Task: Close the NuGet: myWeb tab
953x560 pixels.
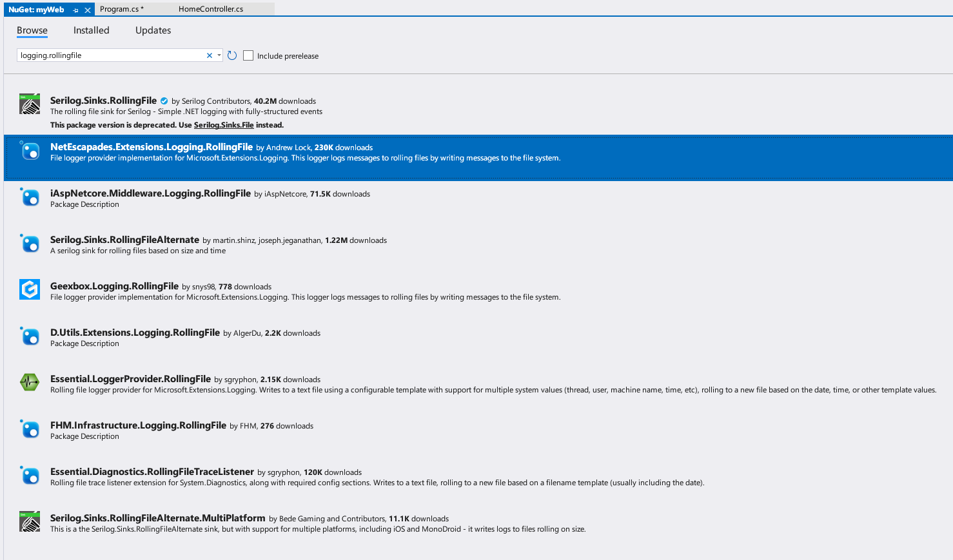Action: (x=88, y=10)
